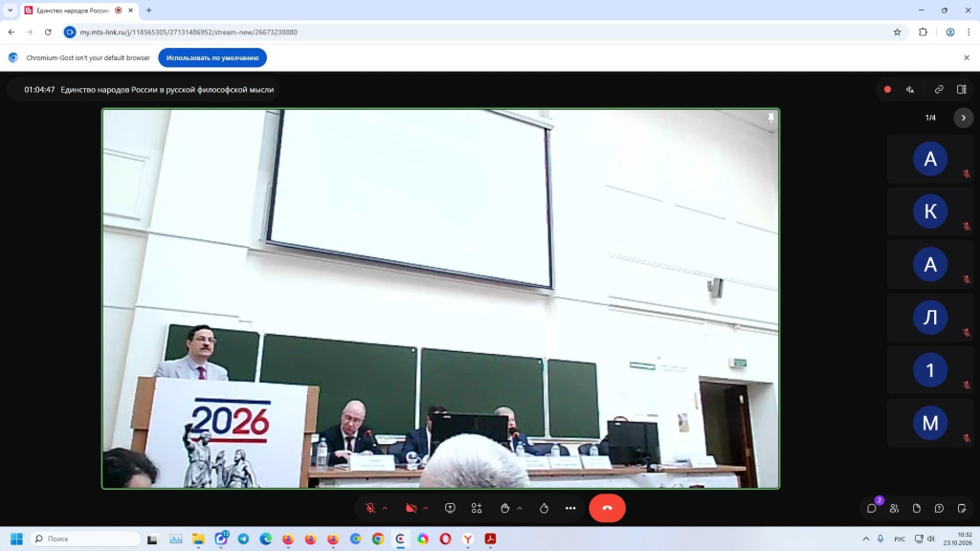Image resolution: width=980 pixels, height=551 pixels.
Task: Open Windows Start menu
Action: point(16,540)
